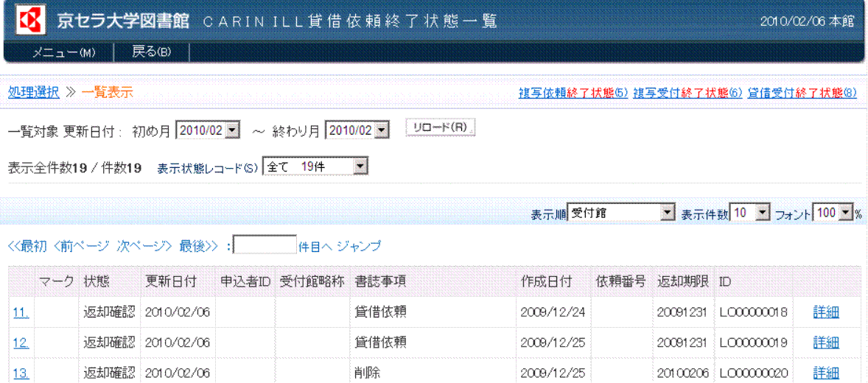Jump to the last page 最後>>

point(199,246)
